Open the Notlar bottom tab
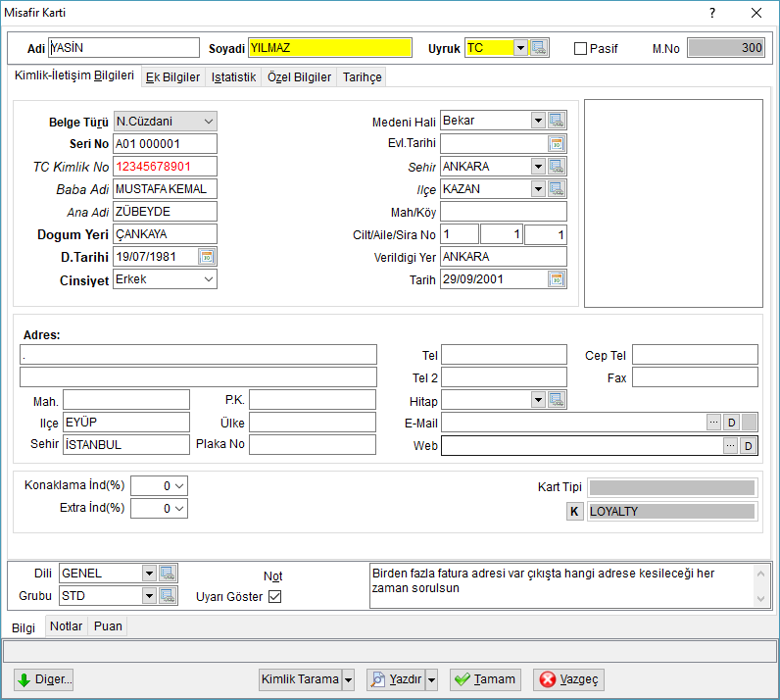Viewport: 780px width, 700px height. (x=67, y=626)
